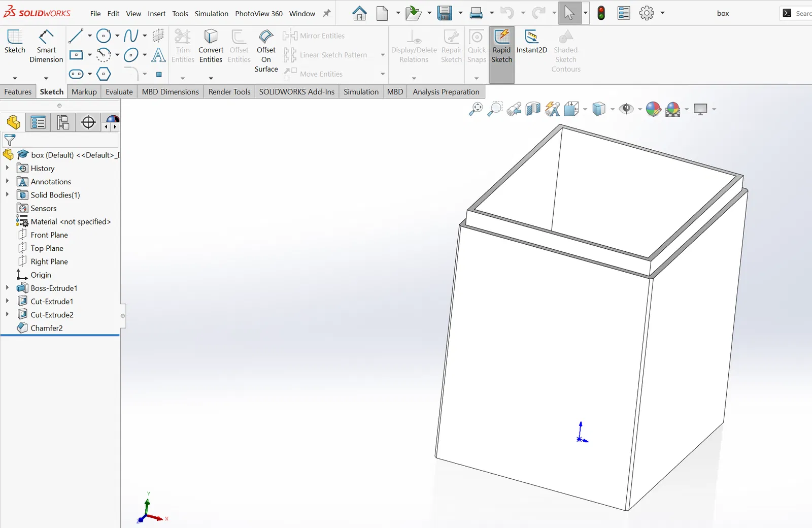Expand the Cut-Extrude2 feature
The image size is (812, 528).
[x=7, y=314]
